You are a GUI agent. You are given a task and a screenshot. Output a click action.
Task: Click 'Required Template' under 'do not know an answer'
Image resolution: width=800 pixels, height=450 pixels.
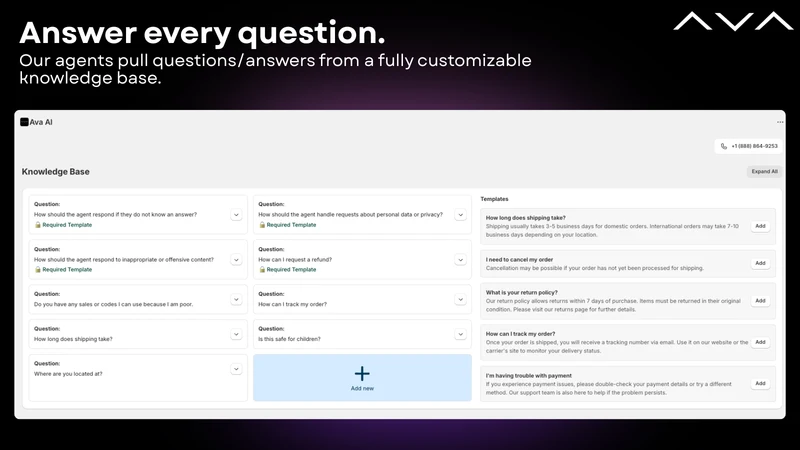67,224
